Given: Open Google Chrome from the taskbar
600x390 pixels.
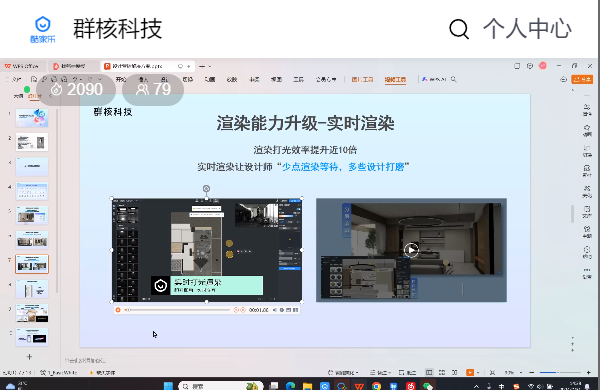Looking at the screenshot, I should point(377,386).
